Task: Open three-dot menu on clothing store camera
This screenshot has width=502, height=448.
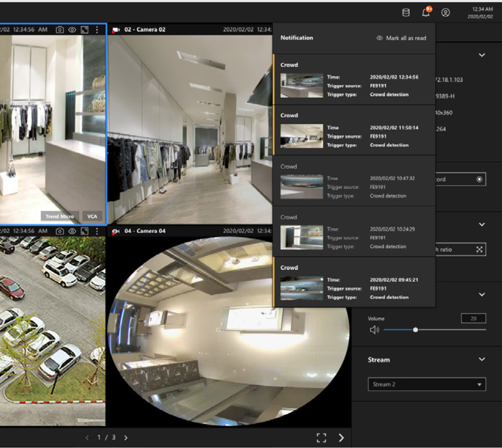Action: coord(97,30)
